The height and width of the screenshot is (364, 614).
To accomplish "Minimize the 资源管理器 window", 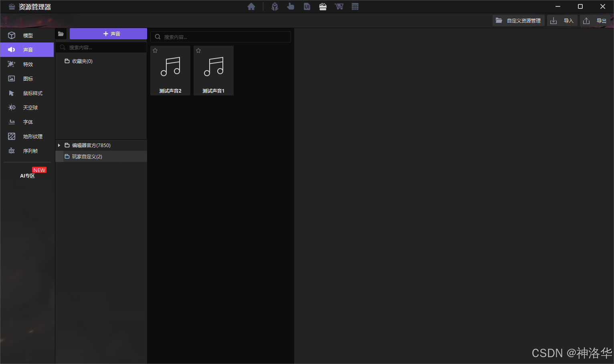I will click(x=557, y=6).
